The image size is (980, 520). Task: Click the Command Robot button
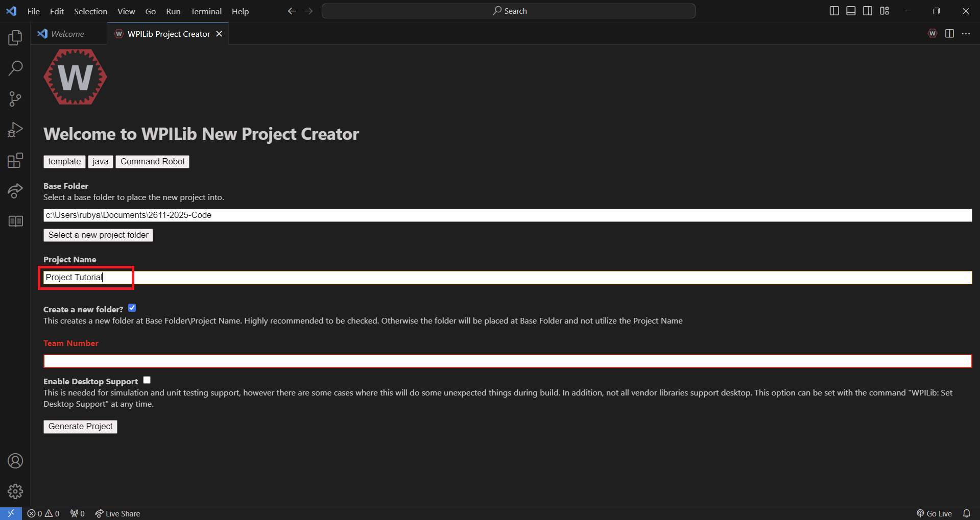pyautogui.click(x=153, y=162)
